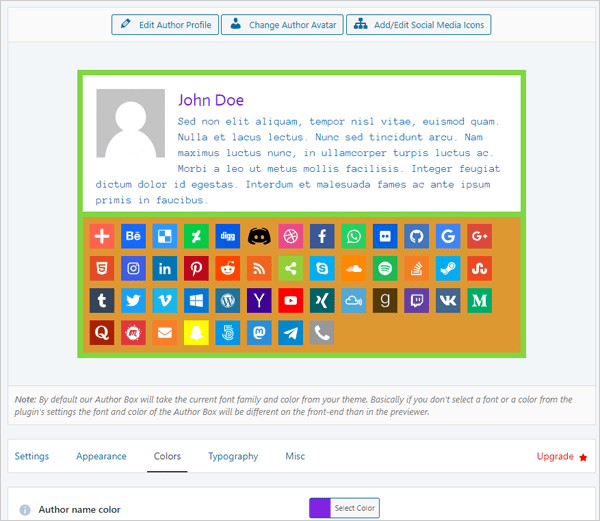
Task: Click the Stack Overflow icon
Action: (416, 269)
